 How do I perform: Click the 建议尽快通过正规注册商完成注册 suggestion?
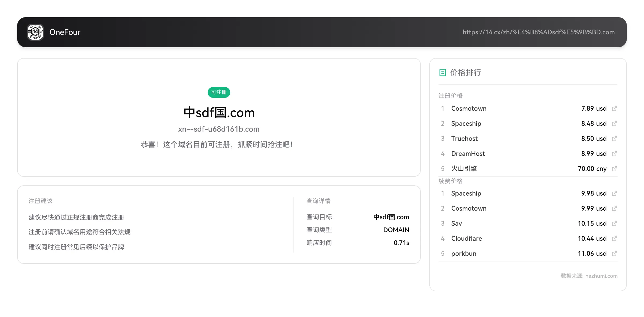point(76,217)
